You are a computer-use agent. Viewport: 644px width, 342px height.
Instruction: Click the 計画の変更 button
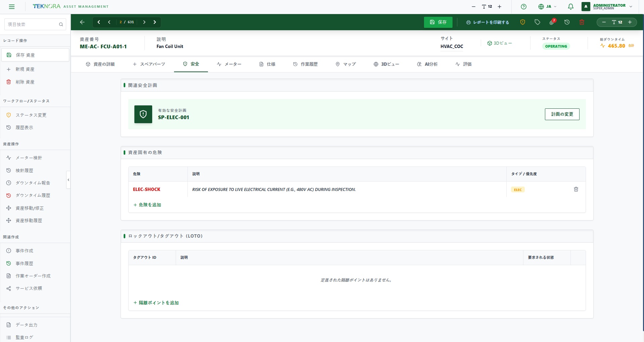tap(562, 114)
